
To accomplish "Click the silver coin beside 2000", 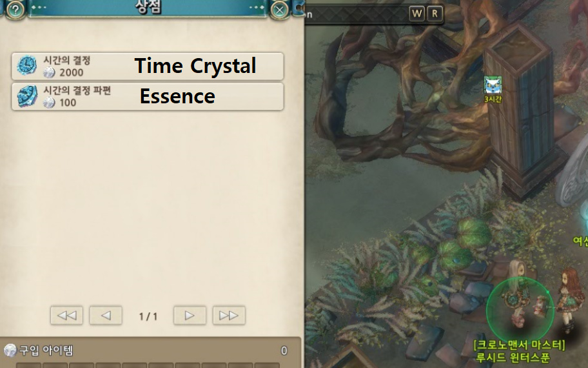I will point(49,72).
